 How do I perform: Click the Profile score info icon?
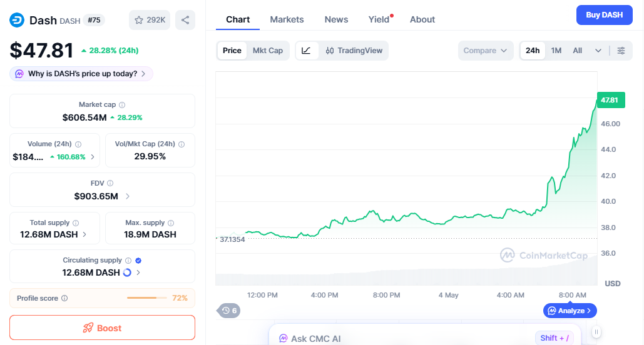64,298
